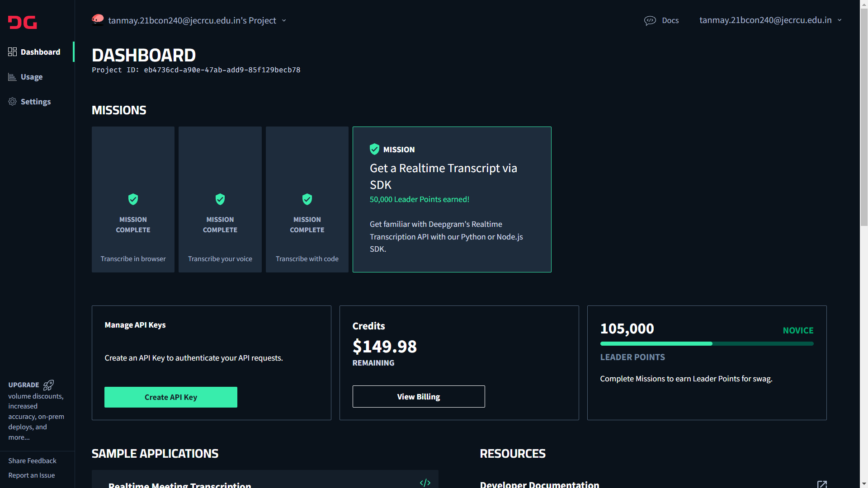
Task: Open the Share Feedback link
Action: (32, 461)
